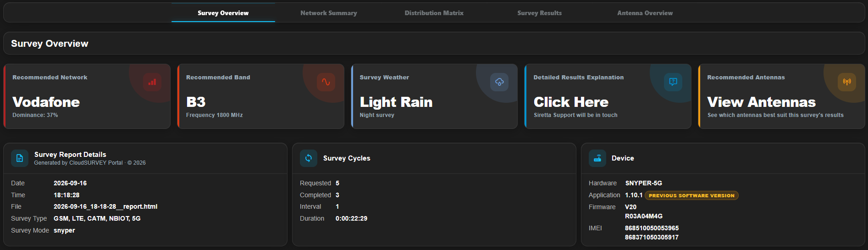868x250 pixels.
Task: Select the B3 recommended band card
Action: click(260, 96)
